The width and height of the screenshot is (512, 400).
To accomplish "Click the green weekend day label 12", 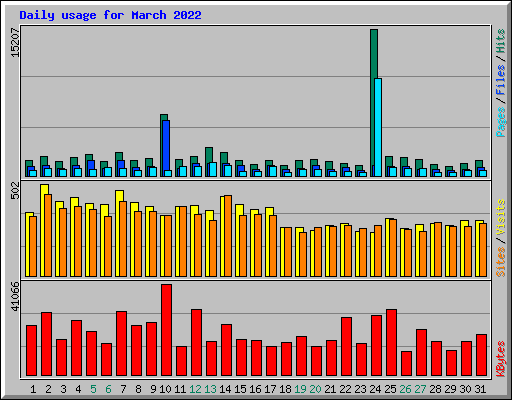I will pos(195,389).
